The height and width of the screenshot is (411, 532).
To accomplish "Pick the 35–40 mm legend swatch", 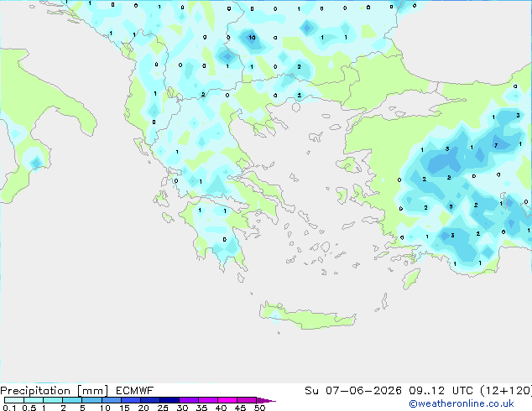I will coord(207,400).
